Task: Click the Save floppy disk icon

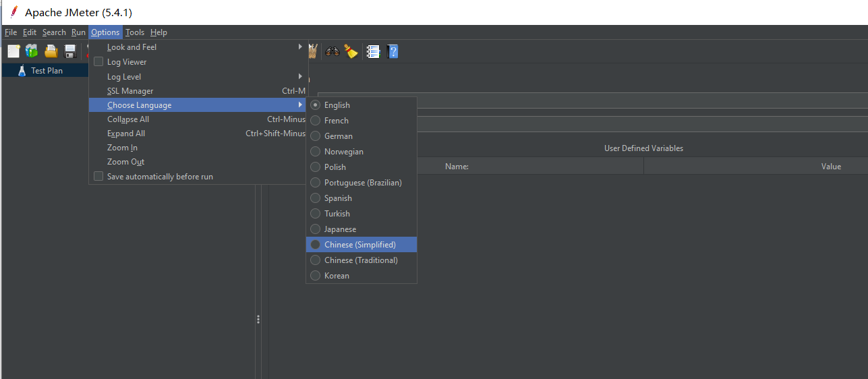Action: pyautogui.click(x=70, y=51)
